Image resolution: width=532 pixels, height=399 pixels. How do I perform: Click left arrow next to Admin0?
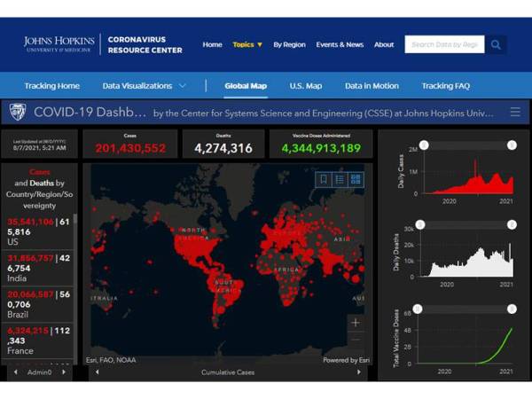coord(16,372)
